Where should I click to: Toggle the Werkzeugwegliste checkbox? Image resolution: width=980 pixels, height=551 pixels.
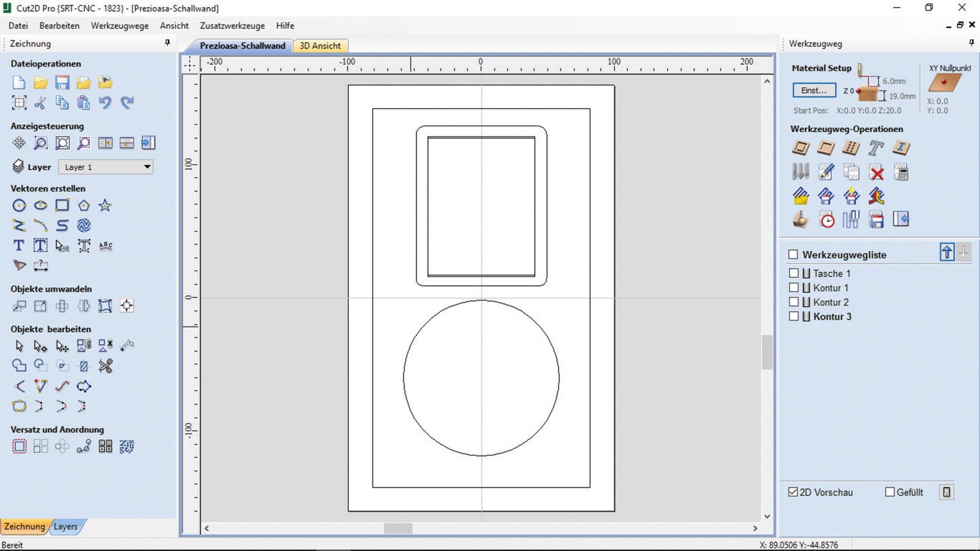tap(793, 255)
